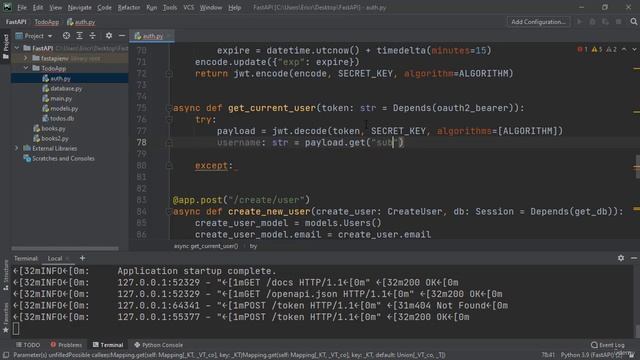Toggle fold for create_new_user function
The height and width of the screenshot is (360, 640).
click(169, 211)
